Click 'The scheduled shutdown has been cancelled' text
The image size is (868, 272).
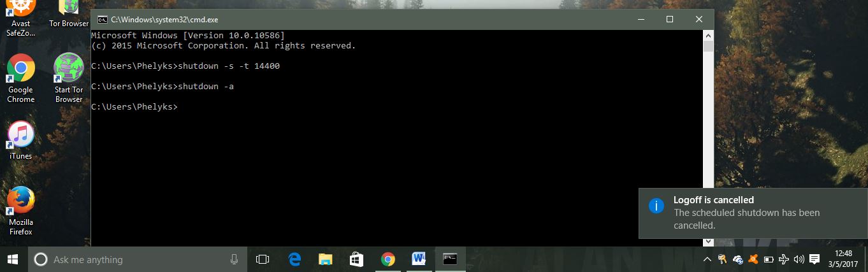point(747,219)
